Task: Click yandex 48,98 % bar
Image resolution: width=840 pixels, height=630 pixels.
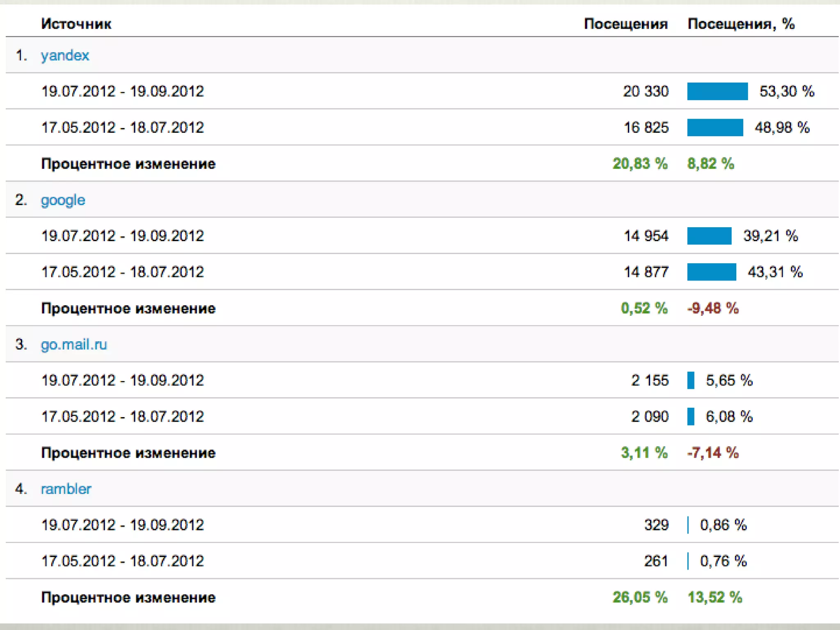Action: [x=715, y=128]
